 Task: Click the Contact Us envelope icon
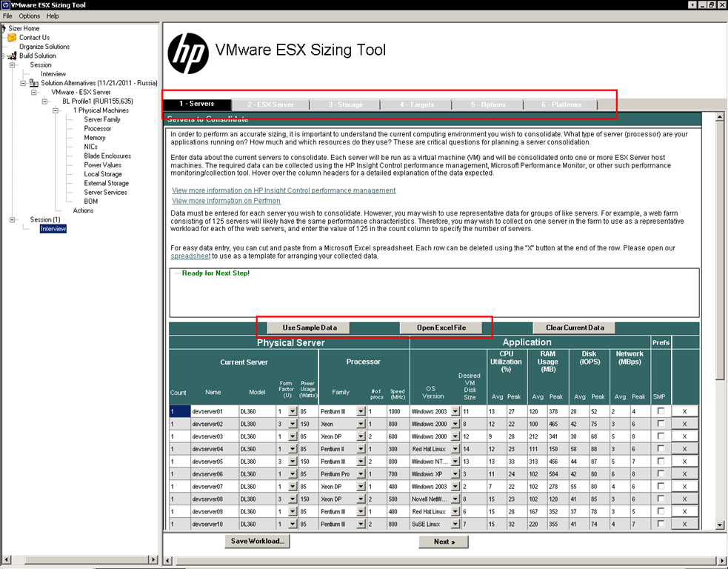(12, 37)
